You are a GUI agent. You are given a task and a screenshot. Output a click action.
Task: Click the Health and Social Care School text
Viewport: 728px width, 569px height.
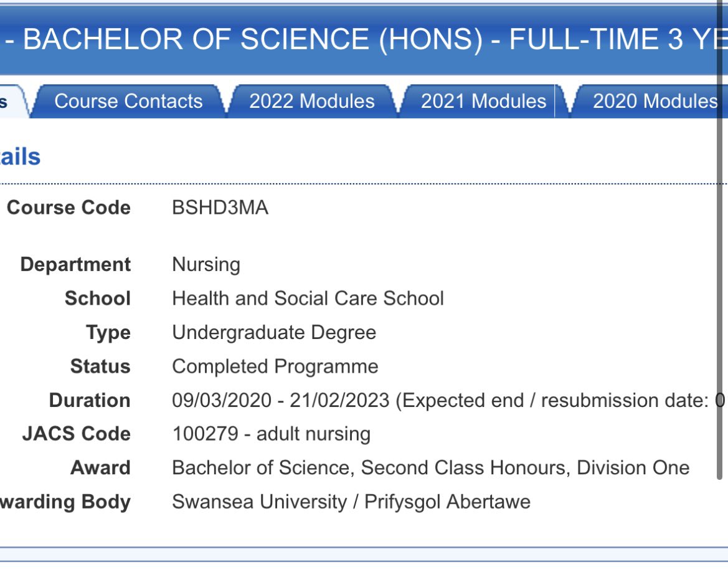(308, 299)
